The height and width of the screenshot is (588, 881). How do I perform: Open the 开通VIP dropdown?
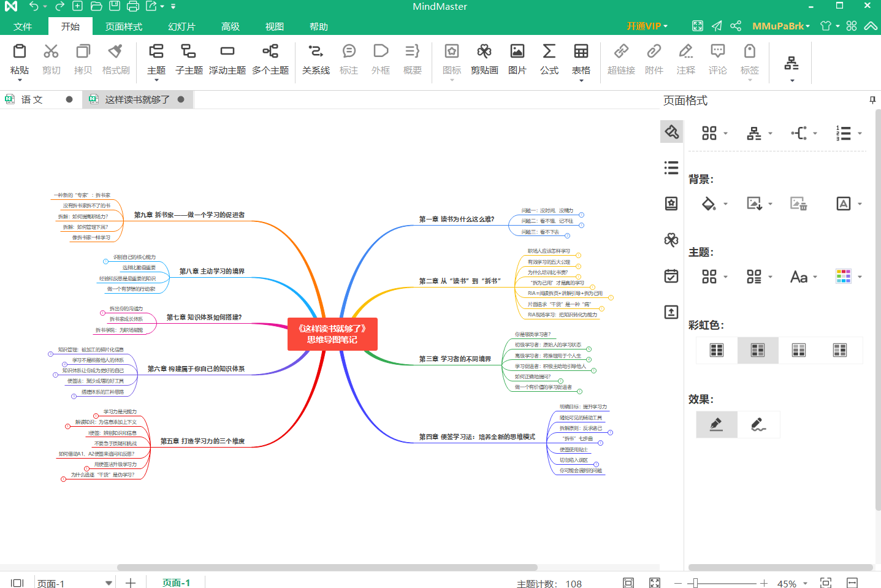pyautogui.click(x=647, y=26)
